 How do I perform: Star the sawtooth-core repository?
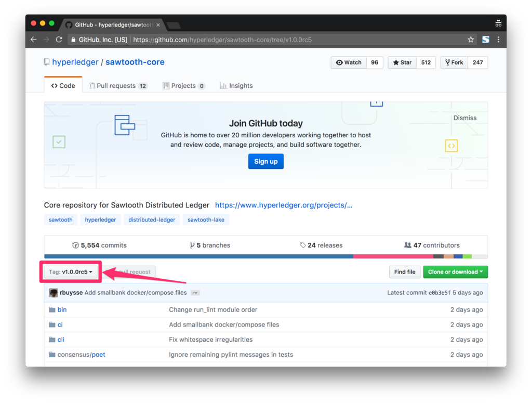click(x=402, y=62)
